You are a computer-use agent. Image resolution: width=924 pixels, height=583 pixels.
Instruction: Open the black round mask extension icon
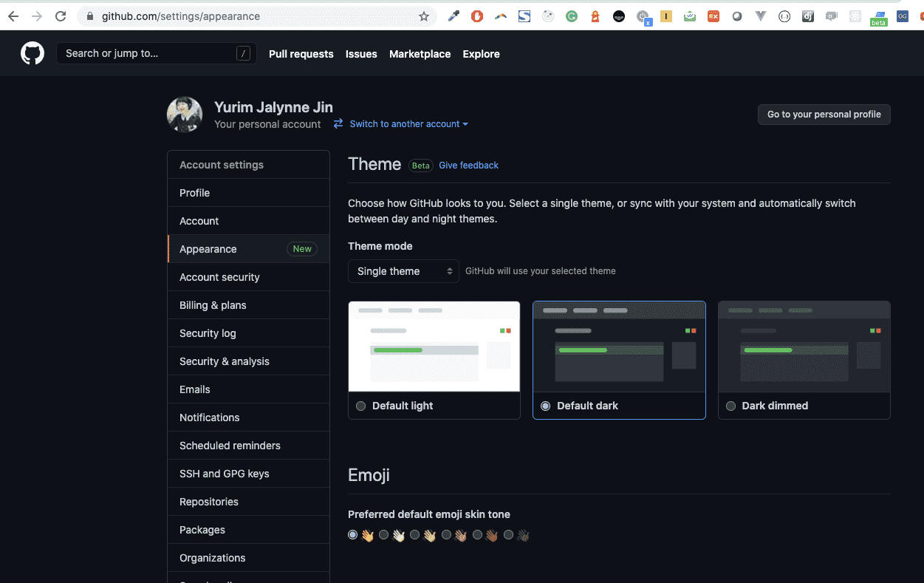619,16
